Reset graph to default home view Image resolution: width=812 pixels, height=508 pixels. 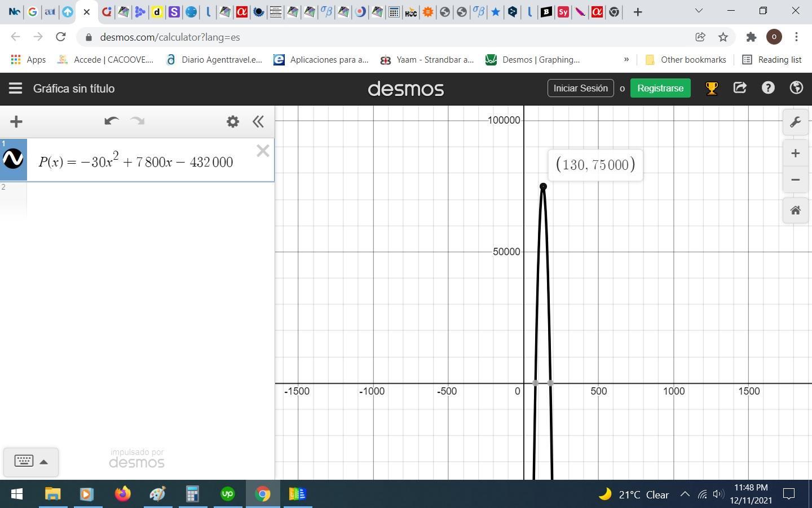[795, 211]
